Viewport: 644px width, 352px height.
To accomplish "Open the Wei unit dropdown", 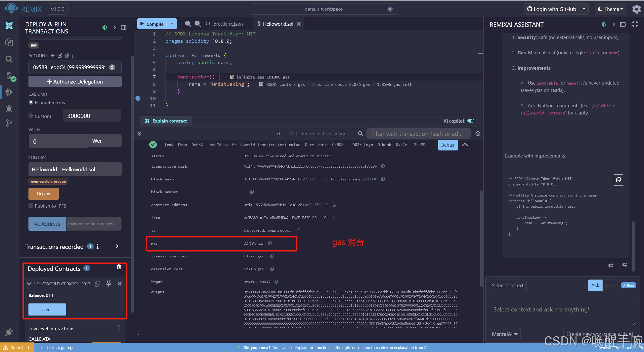I will coord(105,141).
